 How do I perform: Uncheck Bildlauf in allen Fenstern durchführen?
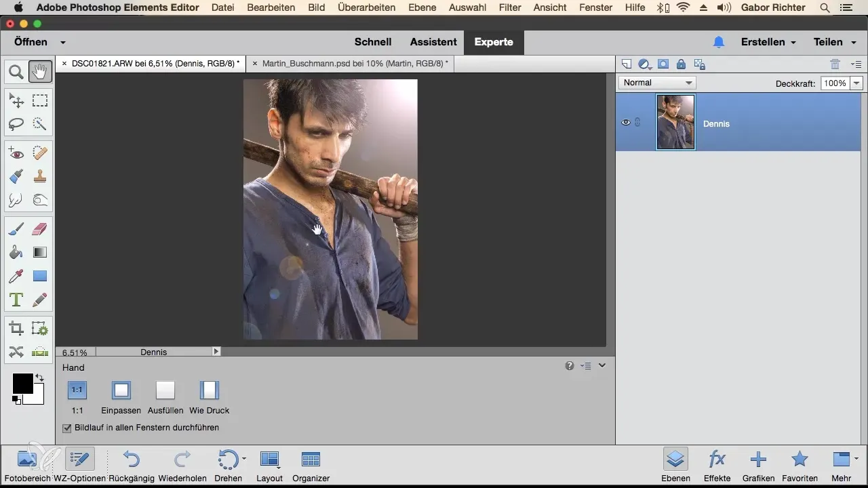67,428
